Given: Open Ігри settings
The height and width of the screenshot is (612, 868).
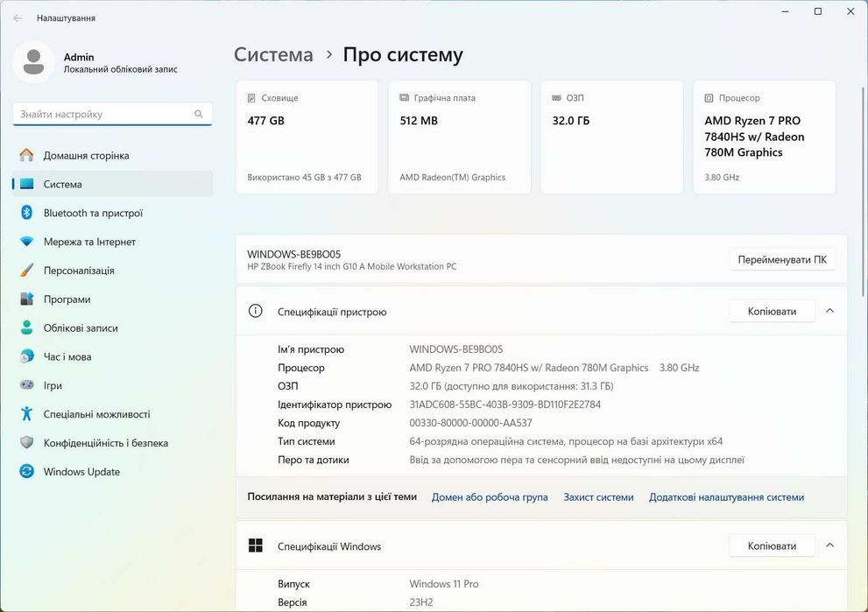Looking at the screenshot, I should (x=112, y=386).
